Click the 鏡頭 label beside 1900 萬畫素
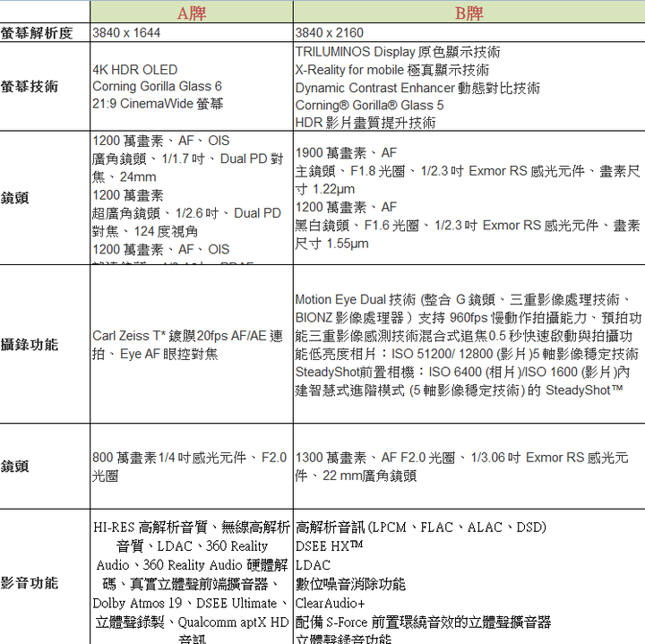The height and width of the screenshot is (644, 645). pos(15,198)
